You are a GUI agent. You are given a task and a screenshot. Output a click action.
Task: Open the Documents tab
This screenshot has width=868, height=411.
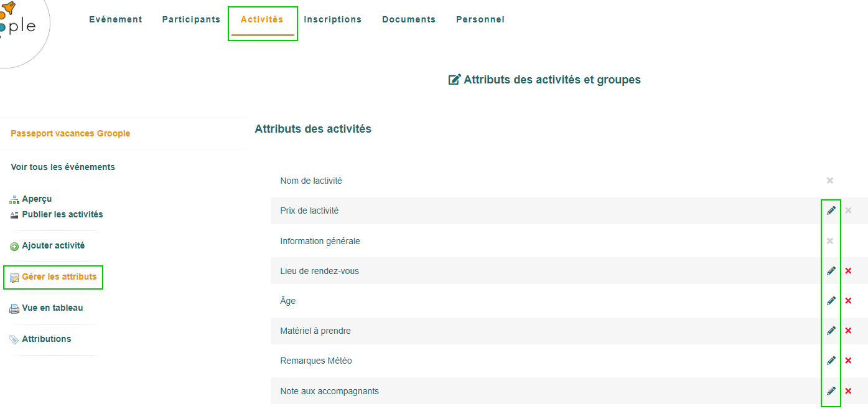pyautogui.click(x=409, y=19)
